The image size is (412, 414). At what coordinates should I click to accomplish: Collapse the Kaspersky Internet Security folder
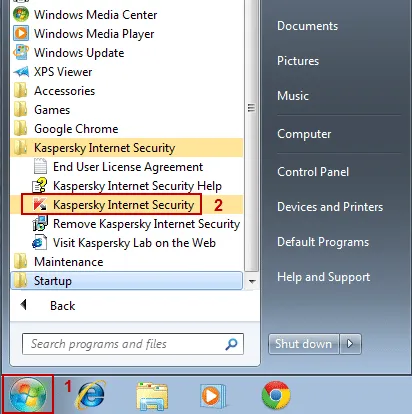pos(127,148)
